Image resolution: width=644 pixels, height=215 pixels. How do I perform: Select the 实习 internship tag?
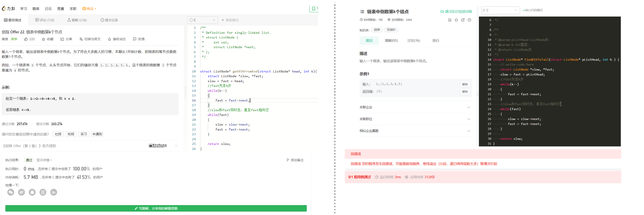(x=84, y=134)
